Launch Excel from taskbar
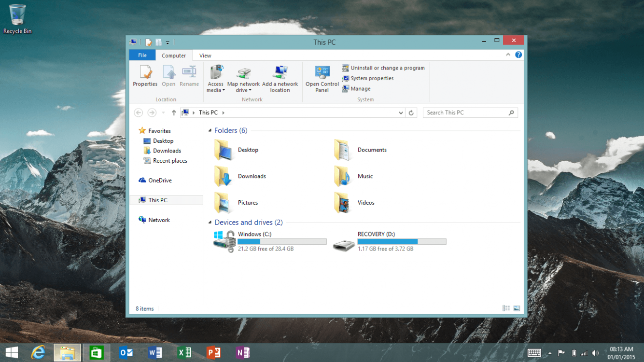 [184, 353]
